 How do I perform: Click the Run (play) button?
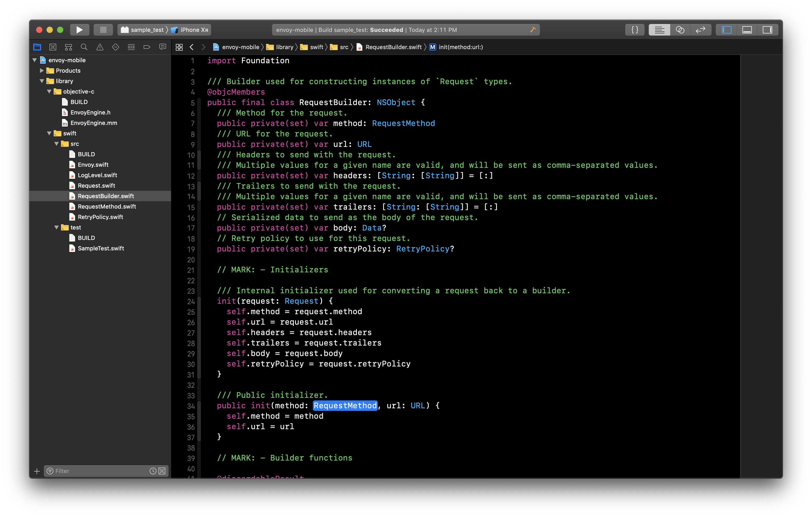[x=79, y=30]
